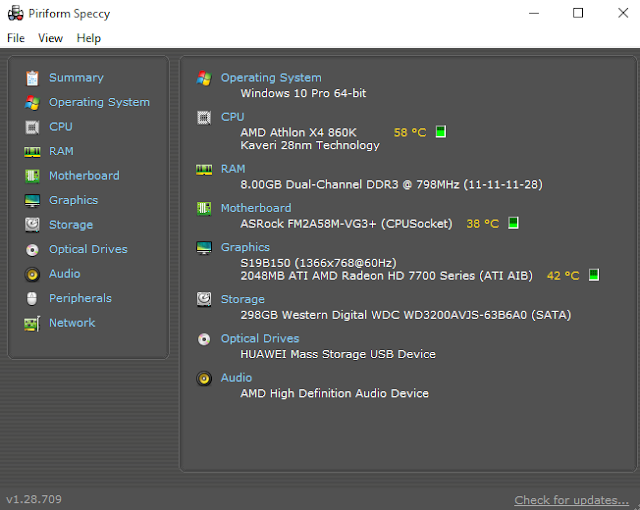Open Motherboard section in sidebar

coord(84,175)
